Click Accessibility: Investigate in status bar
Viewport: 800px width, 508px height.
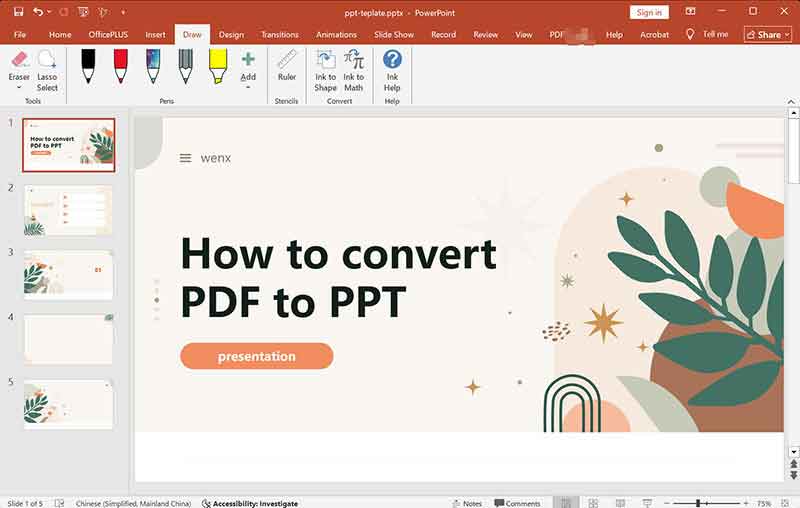(250, 503)
